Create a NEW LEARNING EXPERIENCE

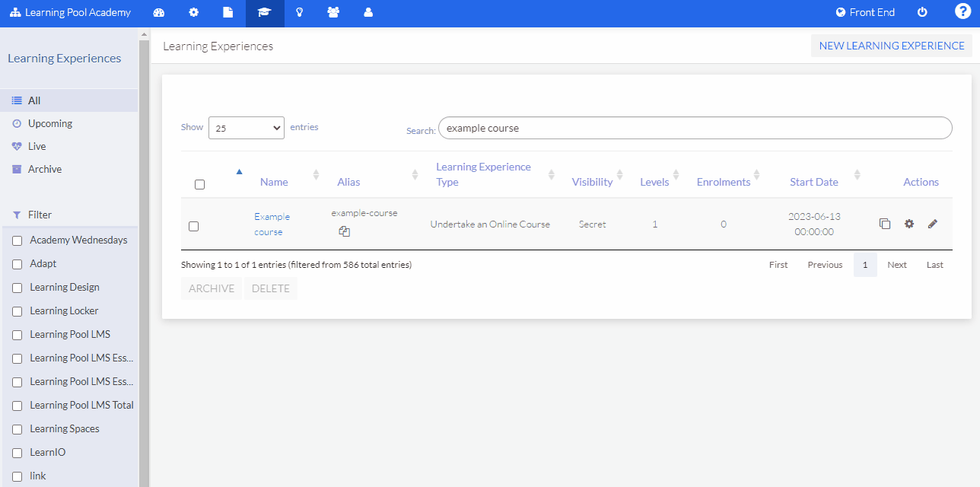click(x=891, y=46)
